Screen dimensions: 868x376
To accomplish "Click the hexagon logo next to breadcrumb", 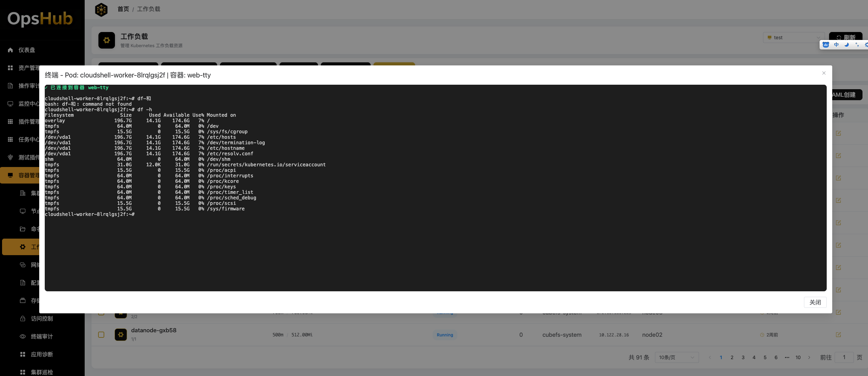I will [101, 10].
